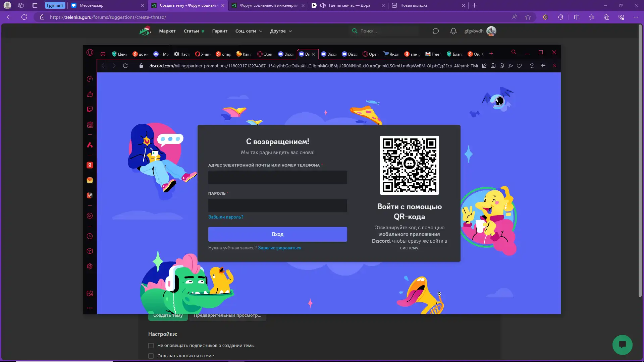Switch to 'Мессенджер' Edge tab
Image resolution: width=644 pixels, height=362 pixels.
point(108,5)
